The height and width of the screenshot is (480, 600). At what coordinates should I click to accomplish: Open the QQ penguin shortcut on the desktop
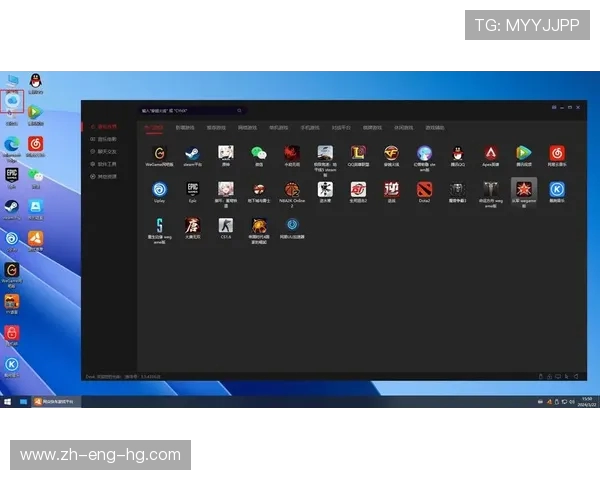[36, 81]
